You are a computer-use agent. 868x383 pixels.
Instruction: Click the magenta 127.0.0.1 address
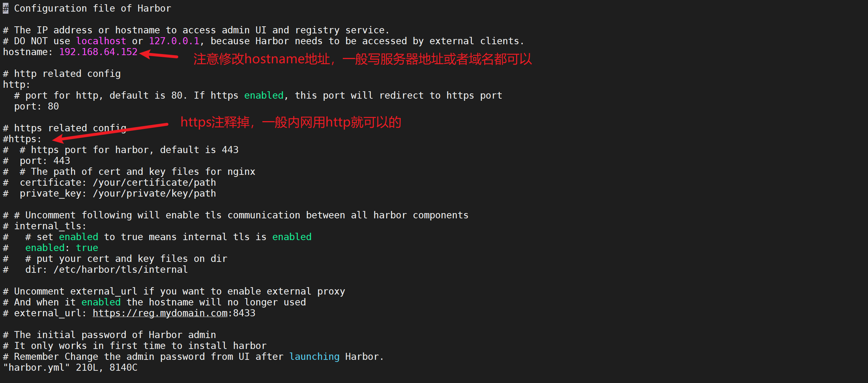tap(174, 41)
